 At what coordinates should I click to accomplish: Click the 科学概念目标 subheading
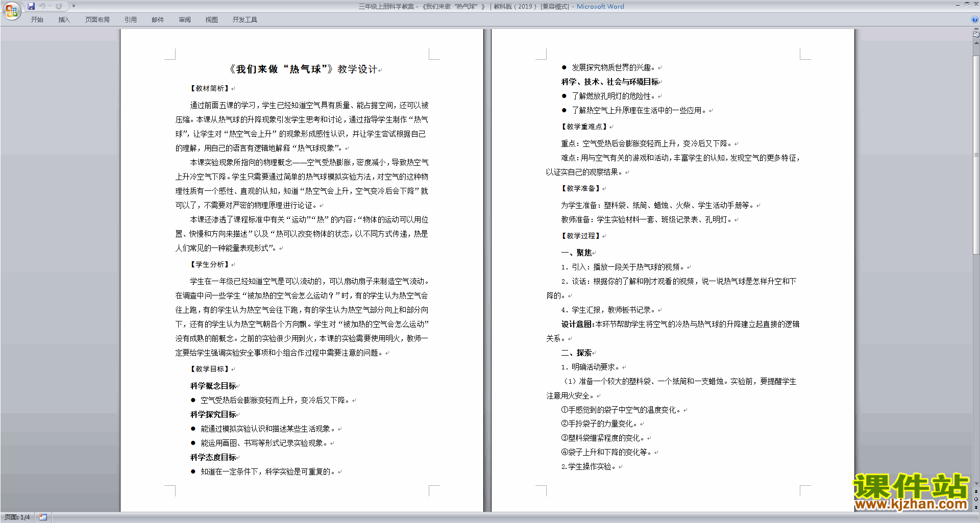tap(213, 386)
